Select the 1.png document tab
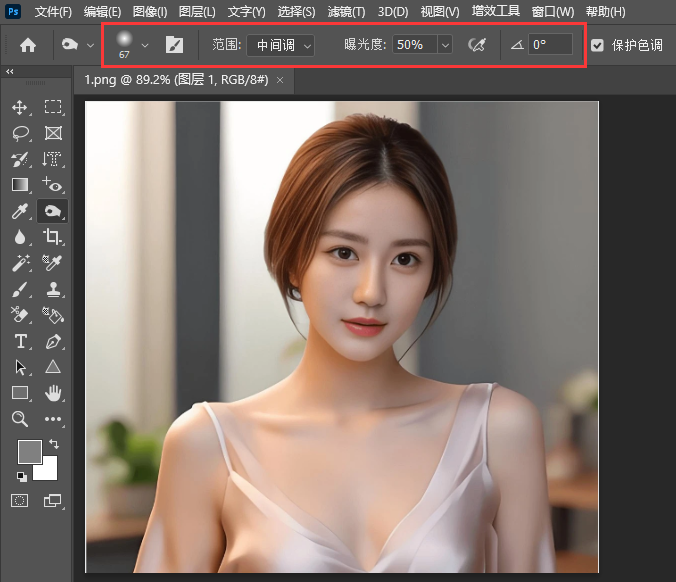This screenshot has height=582, width=676. (176, 80)
